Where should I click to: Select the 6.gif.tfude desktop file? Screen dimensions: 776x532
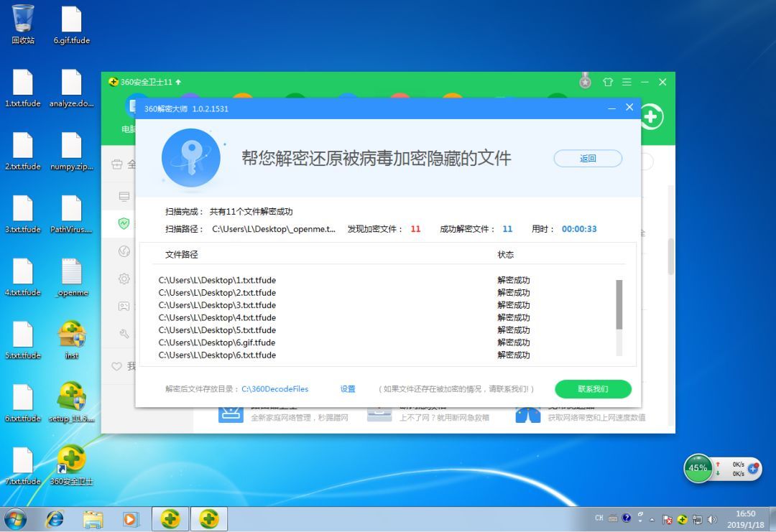pyautogui.click(x=72, y=24)
